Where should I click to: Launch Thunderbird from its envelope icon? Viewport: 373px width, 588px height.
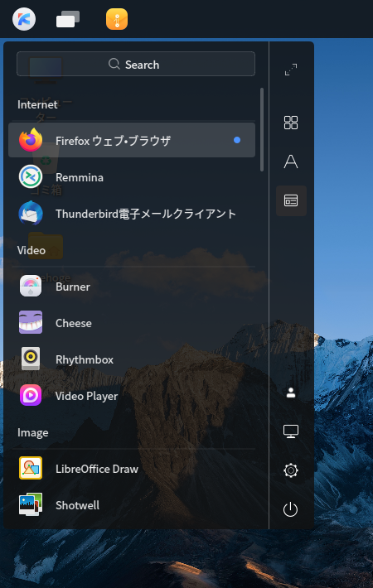point(31,213)
